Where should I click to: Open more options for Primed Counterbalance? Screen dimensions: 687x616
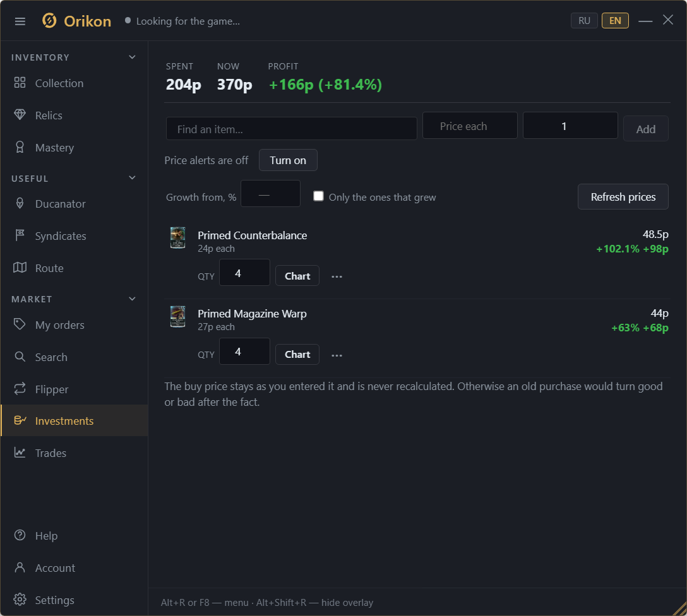click(337, 276)
